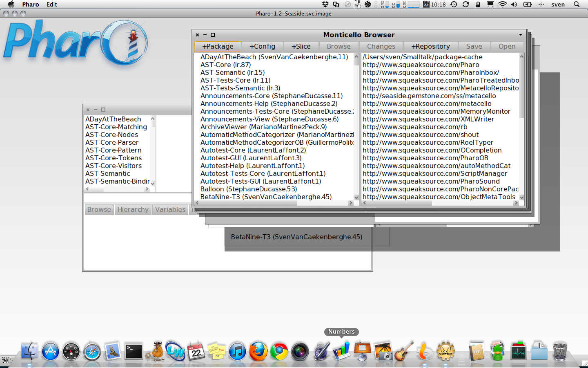Screen dimensions: 588x368
Task: Launch iTunes from the Dock
Action: pyautogui.click(x=238, y=352)
